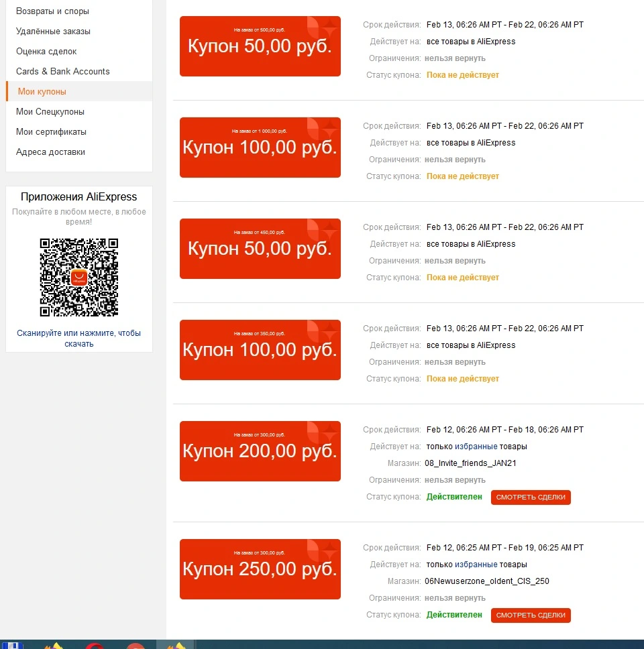Open Мои сертификаты section

(x=51, y=131)
